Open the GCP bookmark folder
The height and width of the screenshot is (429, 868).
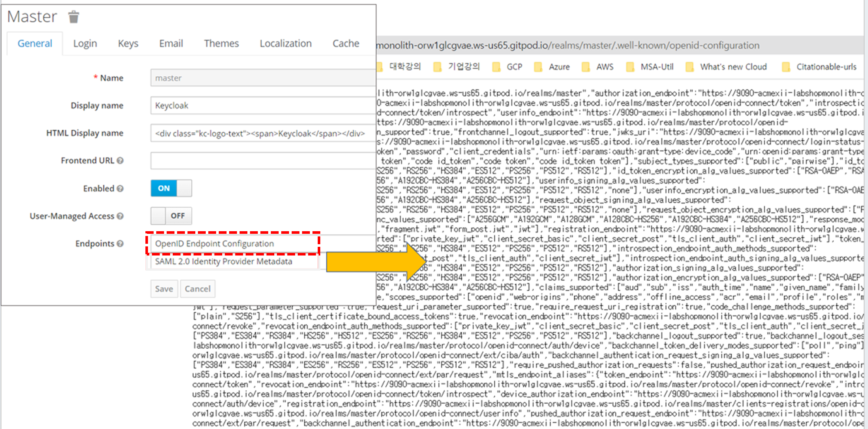coord(507,67)
